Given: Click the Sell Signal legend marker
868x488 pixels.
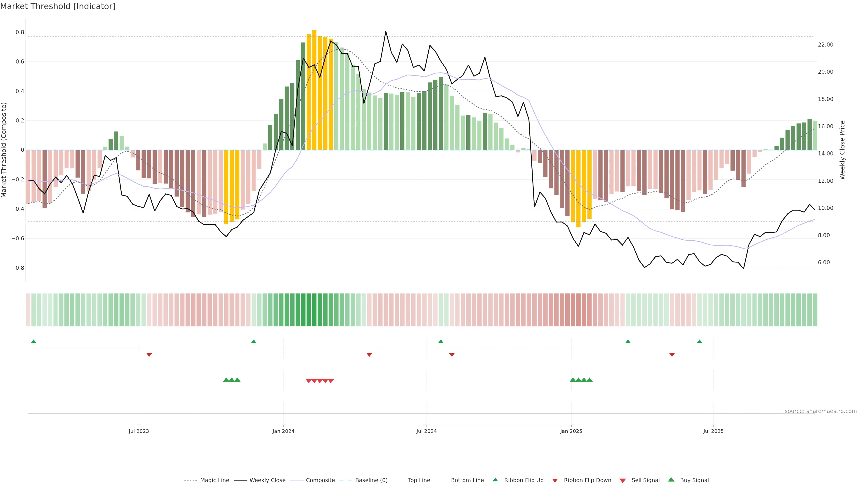Looking at the screenshot, I should [x=623, y=481].
